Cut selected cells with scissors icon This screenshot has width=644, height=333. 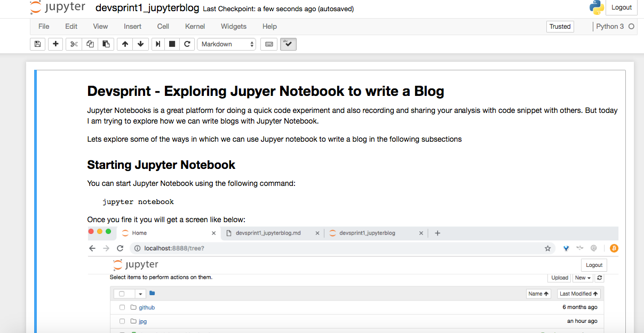pyautogui.click(x=74, y=44)
